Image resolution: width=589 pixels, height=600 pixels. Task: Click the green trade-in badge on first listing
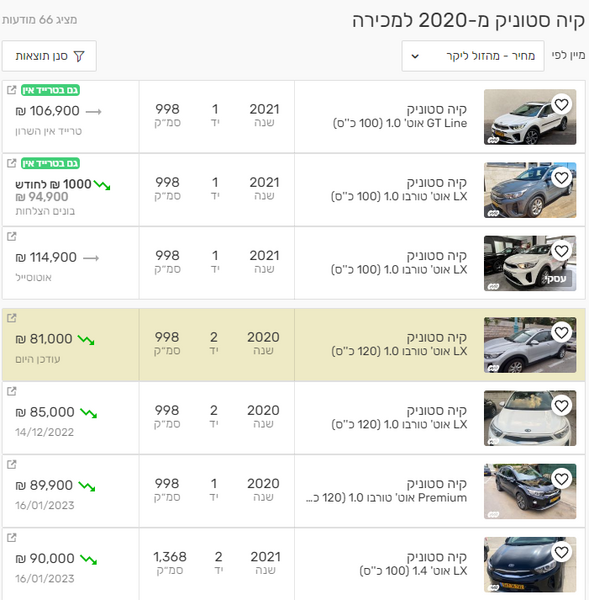(x=50, y=90)
